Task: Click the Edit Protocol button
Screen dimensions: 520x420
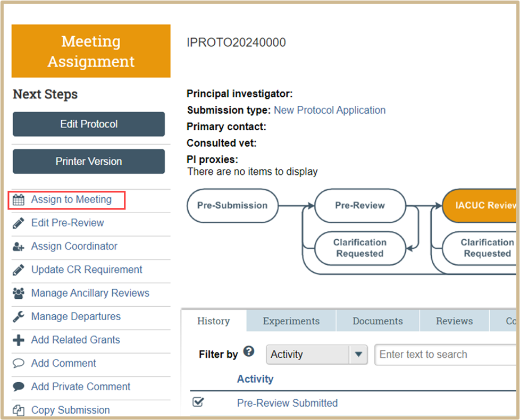Action: 89,124
